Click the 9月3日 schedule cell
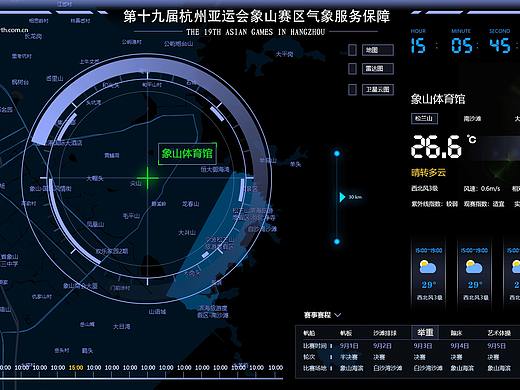This screenshot has width=520, height=390. (423, 346)
